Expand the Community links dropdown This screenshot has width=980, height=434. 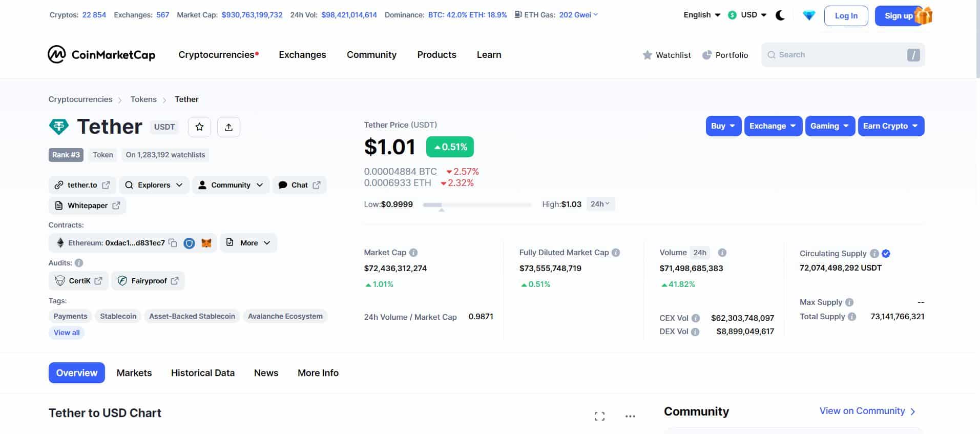[x=231, y=185]
